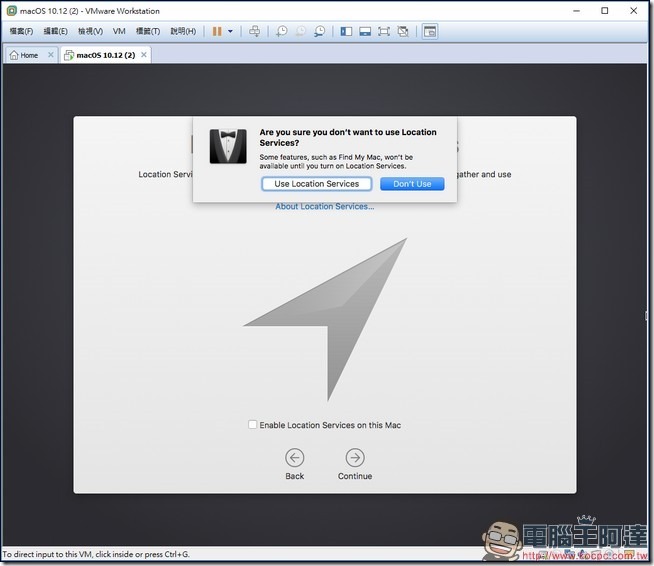Enable Location Services on this Mac checkbox
The height and width of the screenshot is (566, 654).
click(252, 425)
